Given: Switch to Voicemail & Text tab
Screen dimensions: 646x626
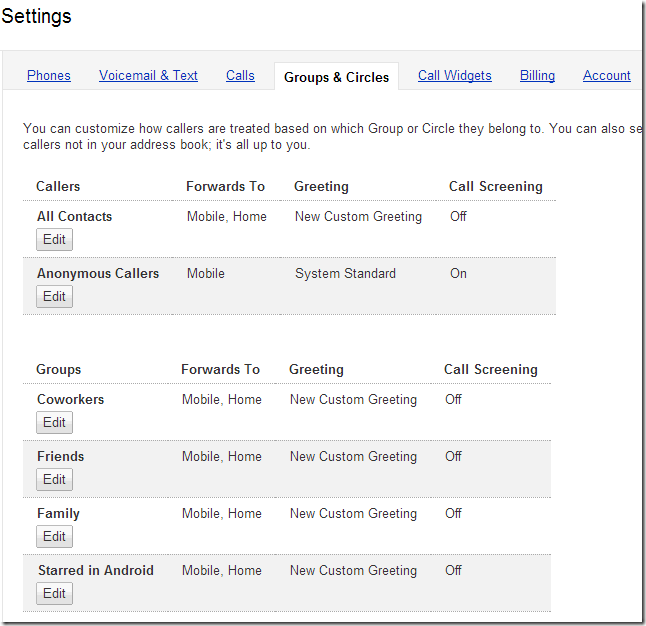Looking at the screenshot, I should tap(148, 75).
